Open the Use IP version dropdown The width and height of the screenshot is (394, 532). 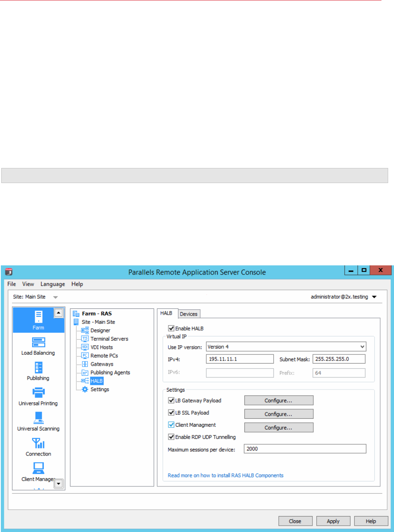pyautogui.click(x=286, y=347)
